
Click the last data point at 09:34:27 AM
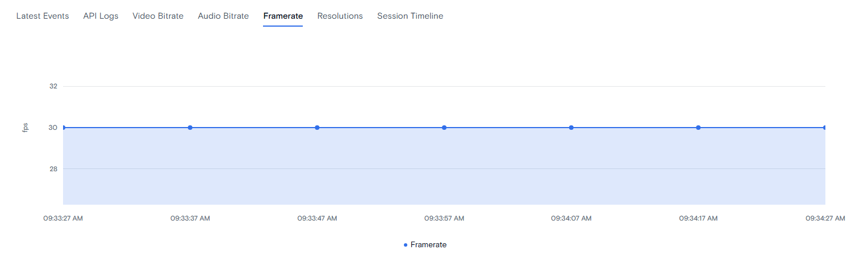[825, 128]
